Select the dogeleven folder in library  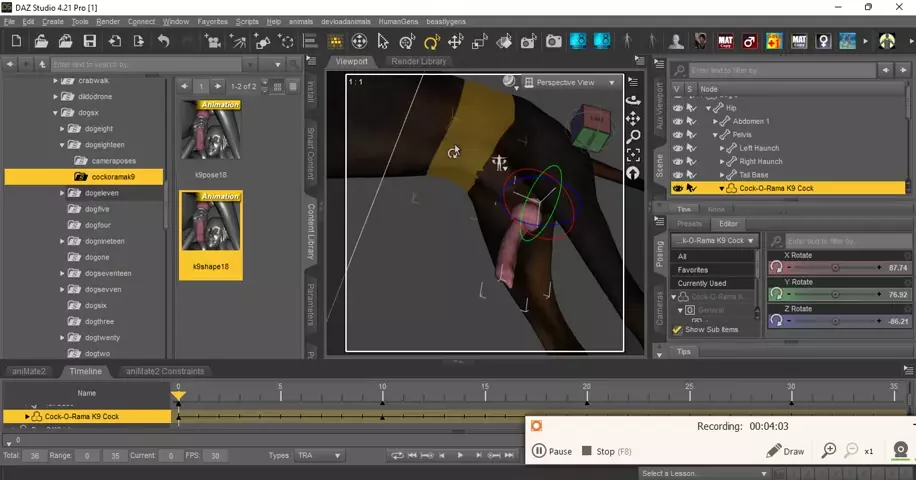click(x=101, y=193)
